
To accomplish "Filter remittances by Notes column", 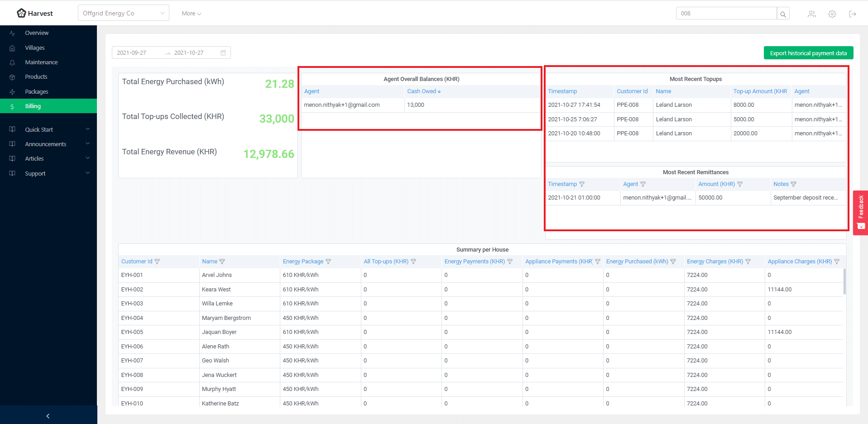I will 793,184.
